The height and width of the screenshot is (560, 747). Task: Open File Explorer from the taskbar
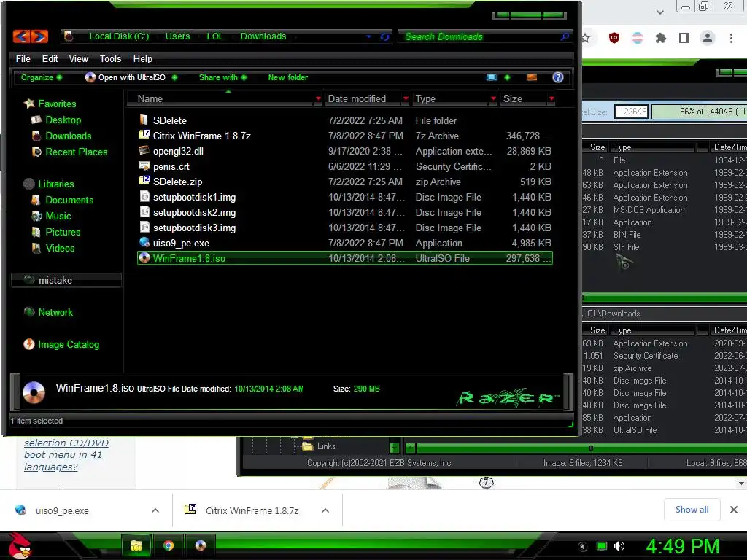136,545
